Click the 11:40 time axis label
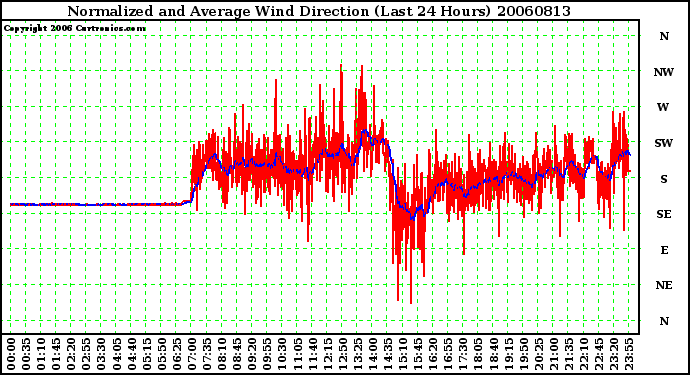The image size is (690, 375). point(312,354)
